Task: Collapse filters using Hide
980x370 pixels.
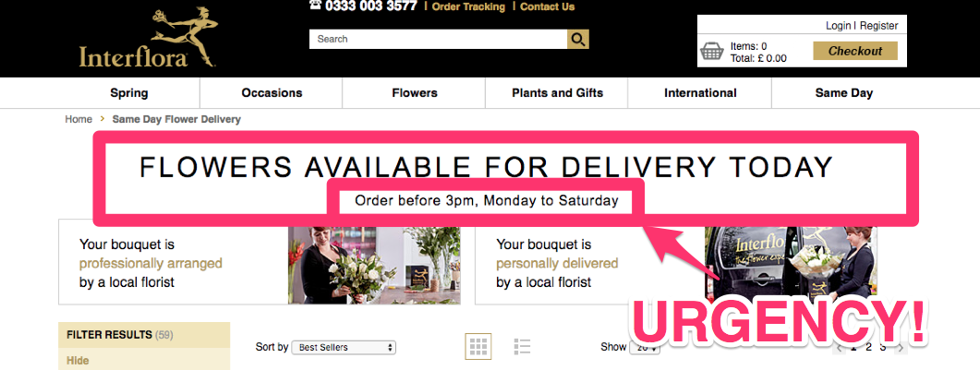Action: [78, 361]
